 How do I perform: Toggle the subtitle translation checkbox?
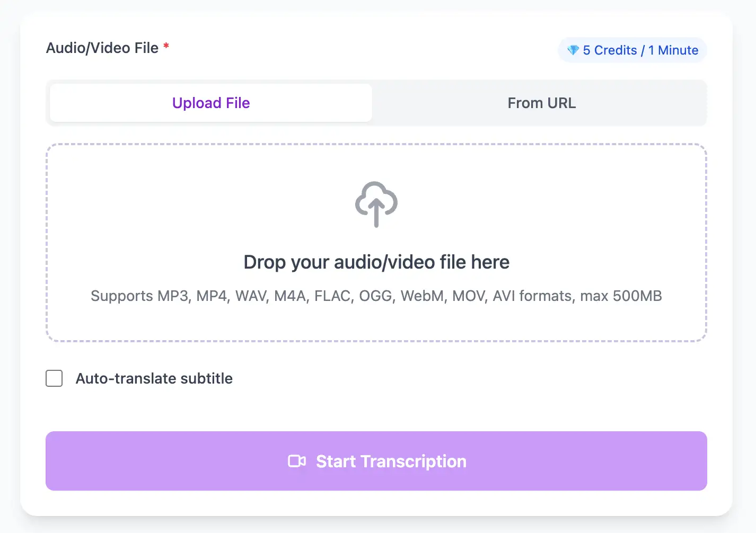54,378
